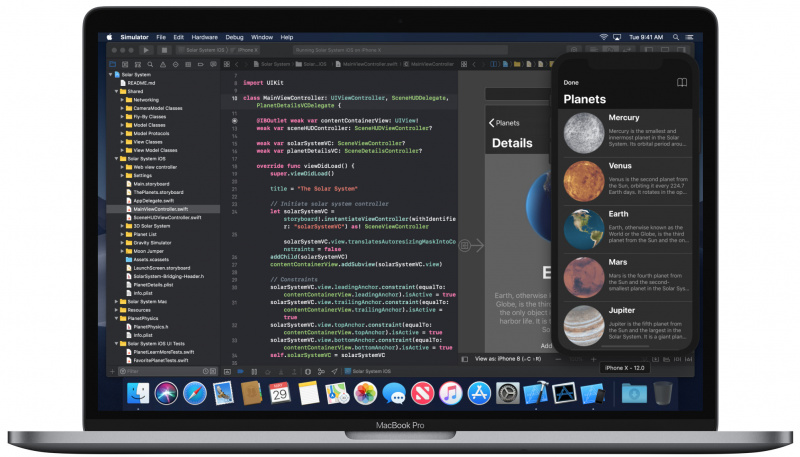Select PlanetPhysics.h in the navigator
The width and height of the screenshot is (800, 457).
click(147, 326)
